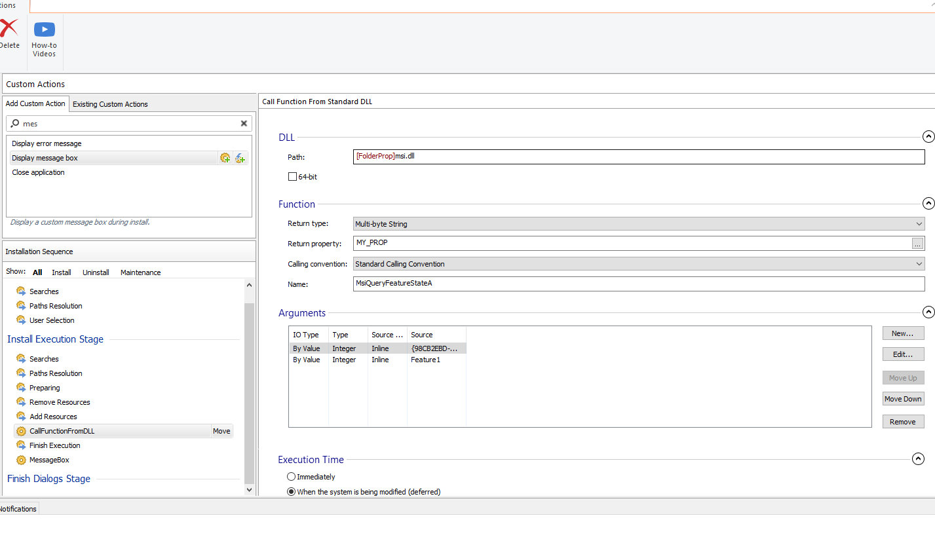Show Maintenance sequence filter
This screenshot has height=560, width=935.
[x=140, y=272]
